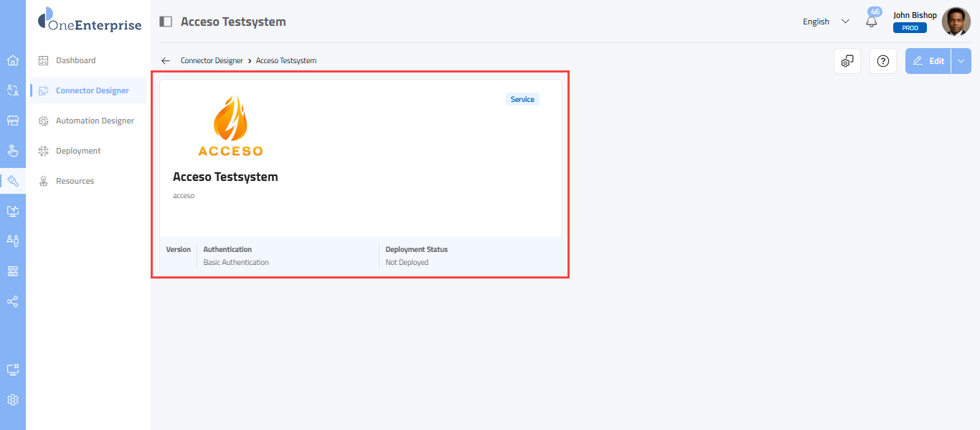Open the help question mark button
This screenshot has height=430, width=980.
click(x=883, y=61)
